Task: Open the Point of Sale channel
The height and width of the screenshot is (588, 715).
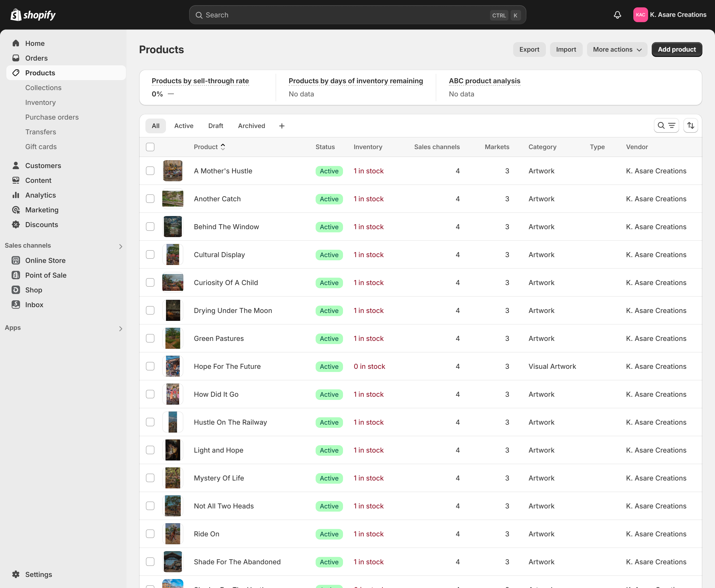Action: click(x=45, y=275)
